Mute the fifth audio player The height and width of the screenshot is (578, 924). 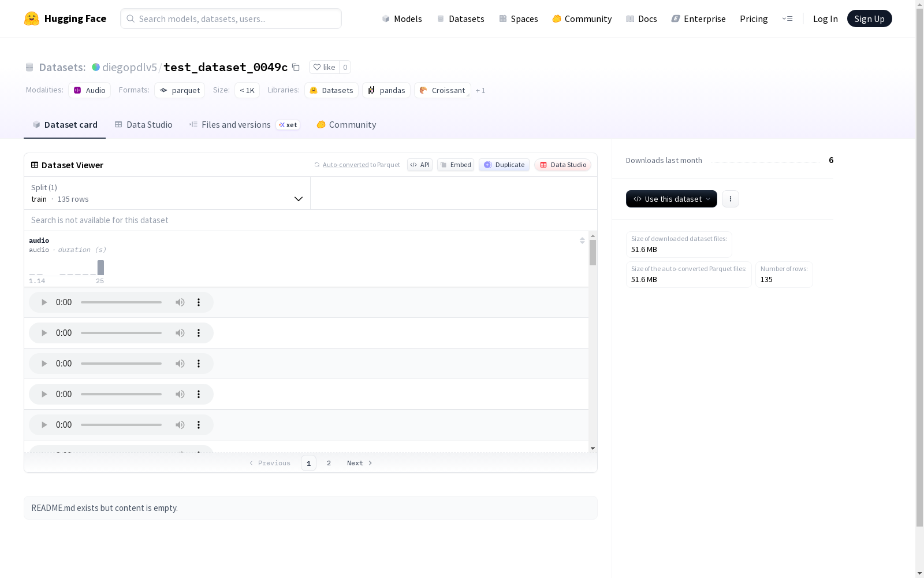180,425
